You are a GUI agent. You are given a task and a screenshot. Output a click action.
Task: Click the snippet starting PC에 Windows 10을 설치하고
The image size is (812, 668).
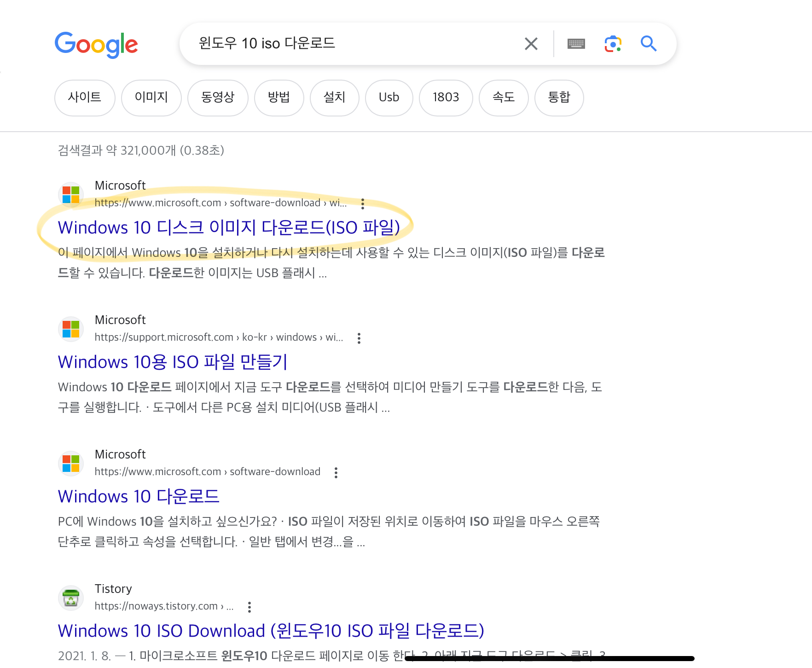[329, 532]
